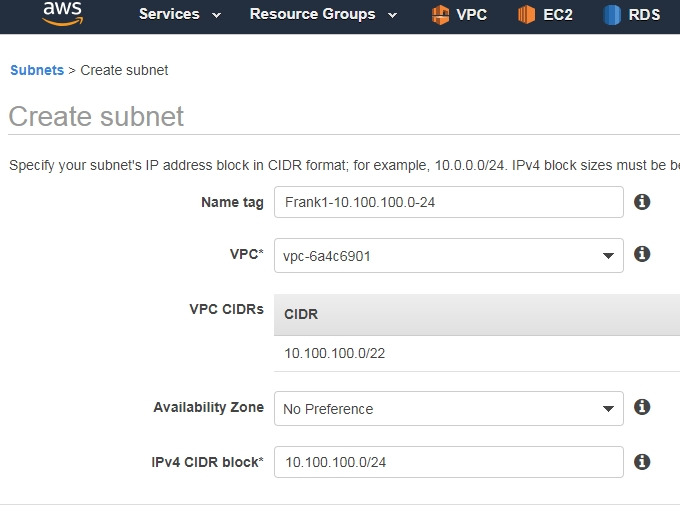This screenshot has width=680, height=516.
Task: Click the Resource Groups chevron arrow
Action: coord(392,16)
